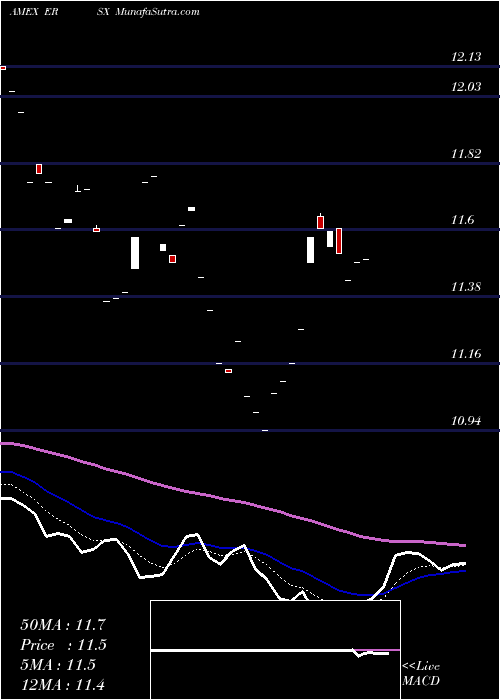This screenshot has width=500, height=700.
Task: Click the red candlestick with a wick above the 11.6 line
Action: tap(320, 221)
